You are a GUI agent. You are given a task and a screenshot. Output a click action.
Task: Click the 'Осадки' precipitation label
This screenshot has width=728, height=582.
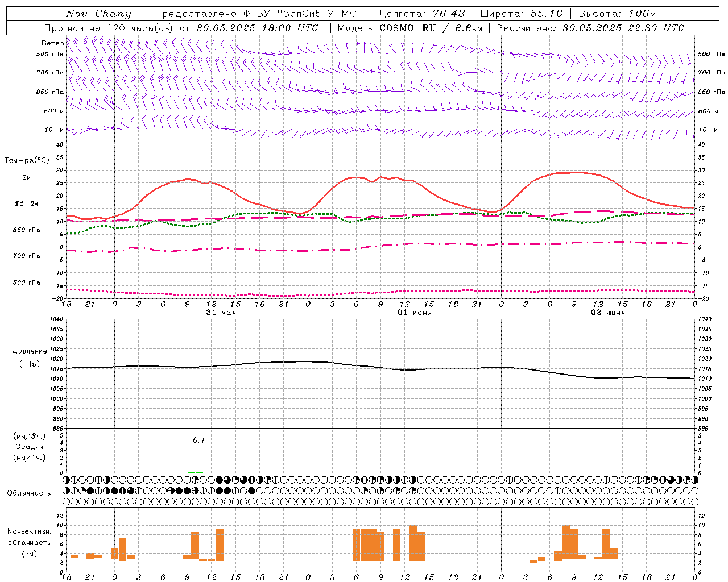point(30,447)
